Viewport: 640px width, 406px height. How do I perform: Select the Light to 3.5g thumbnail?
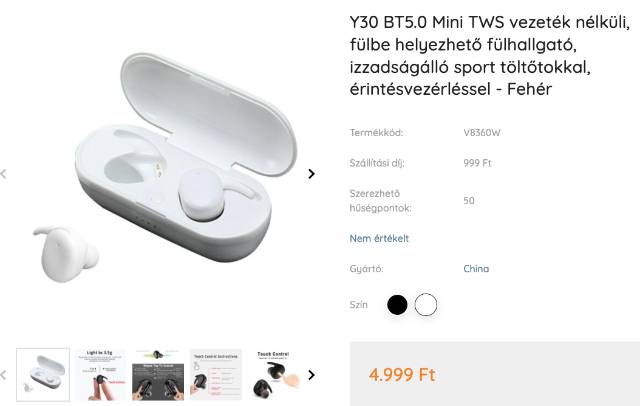100,375
